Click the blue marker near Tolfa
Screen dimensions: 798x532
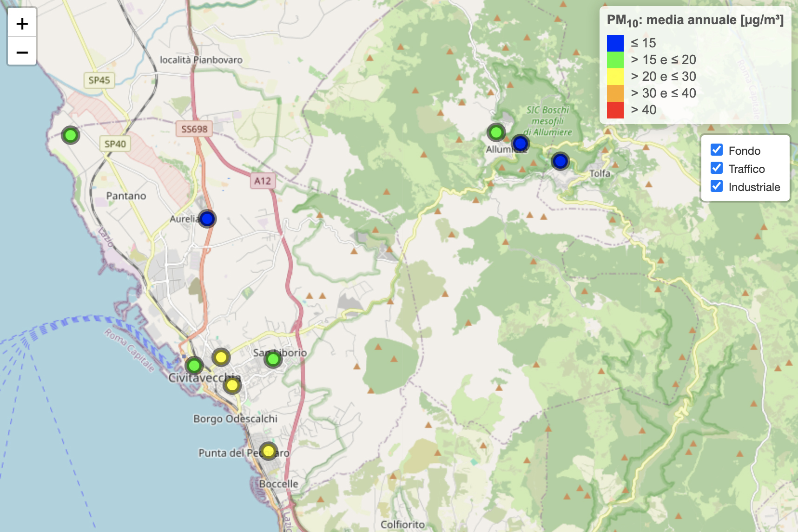[x=560, y=161]
